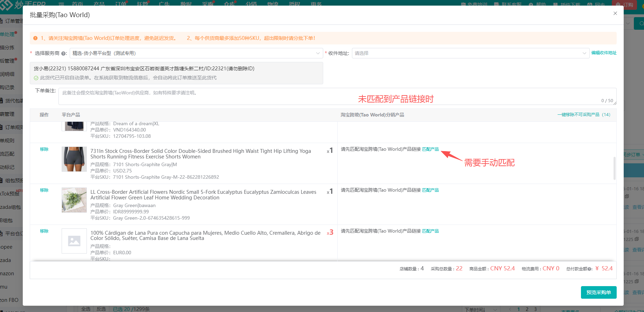Open the yoga shorts product thumbnail
Screen dimensions: 644x312
click(x=74, y=159)
